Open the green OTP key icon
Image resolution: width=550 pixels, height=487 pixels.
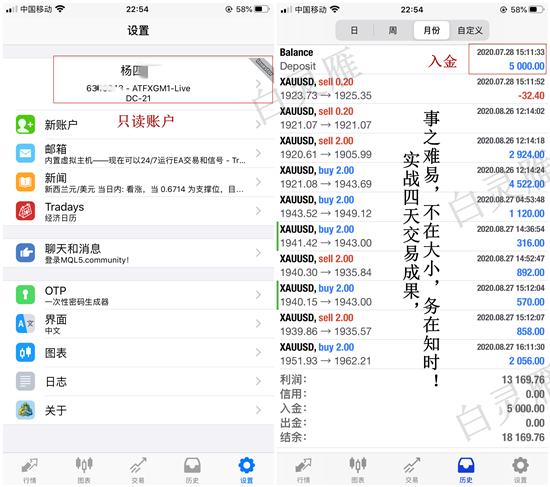25,294
